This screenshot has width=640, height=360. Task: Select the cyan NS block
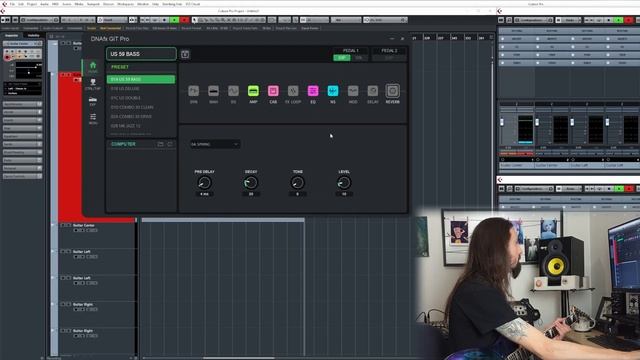click(x=333, y=91)
